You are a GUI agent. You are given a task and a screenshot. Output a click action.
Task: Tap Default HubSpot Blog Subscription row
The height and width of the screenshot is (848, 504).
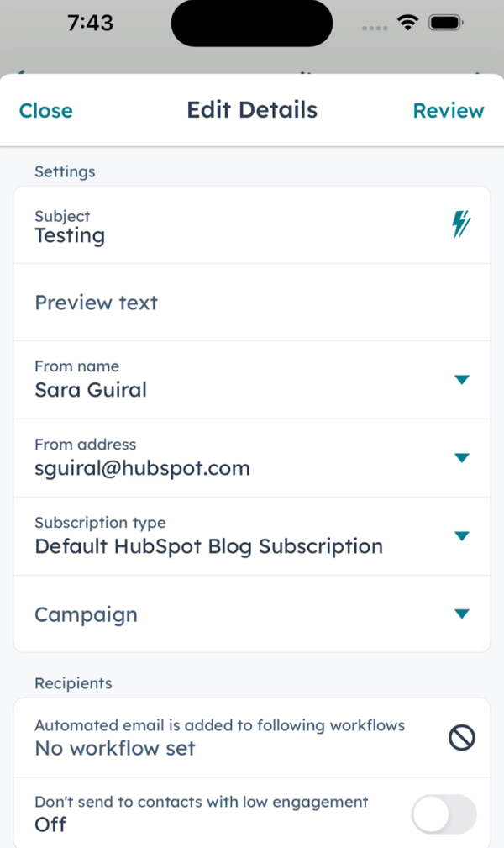(x=252, y=536)
